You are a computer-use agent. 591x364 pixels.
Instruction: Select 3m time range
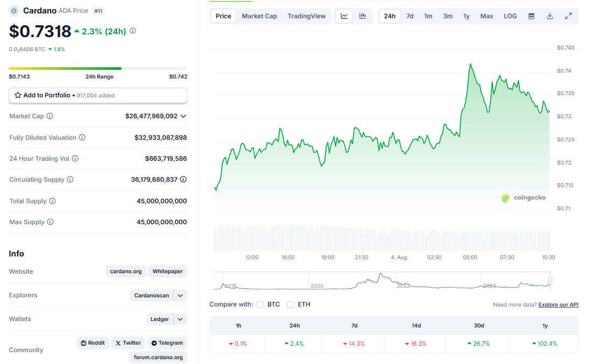448,16
